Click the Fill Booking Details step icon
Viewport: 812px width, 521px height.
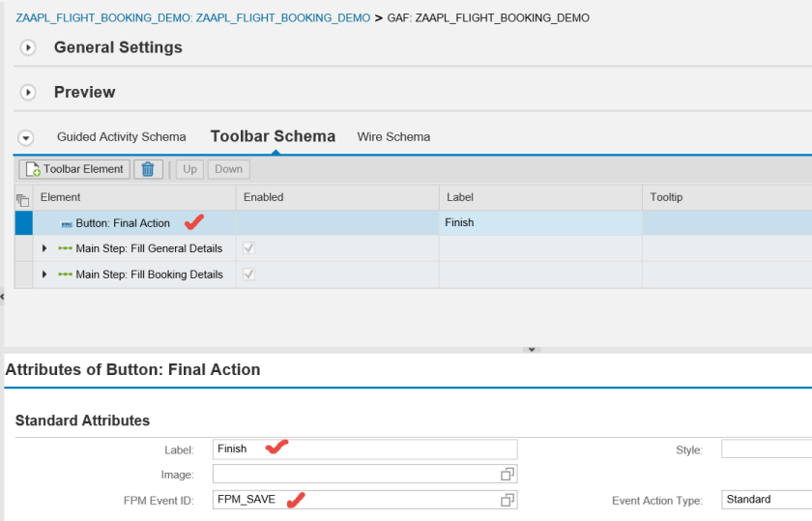pyautogui.click(x=66, y=275)
